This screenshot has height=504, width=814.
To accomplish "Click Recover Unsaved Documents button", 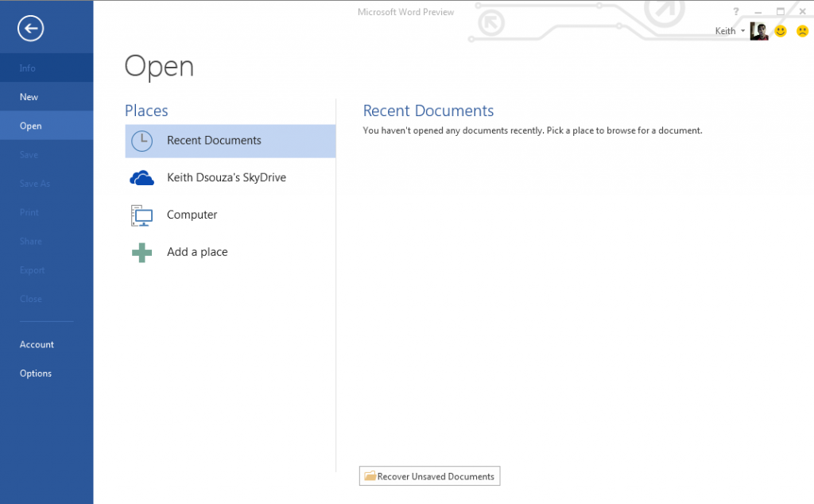I will (x=429, y=476).
